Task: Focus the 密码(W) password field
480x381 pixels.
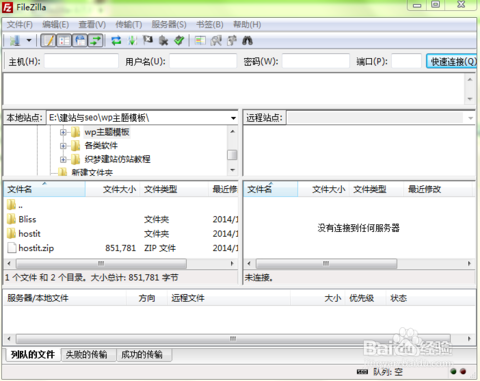Action: [316, 61]
